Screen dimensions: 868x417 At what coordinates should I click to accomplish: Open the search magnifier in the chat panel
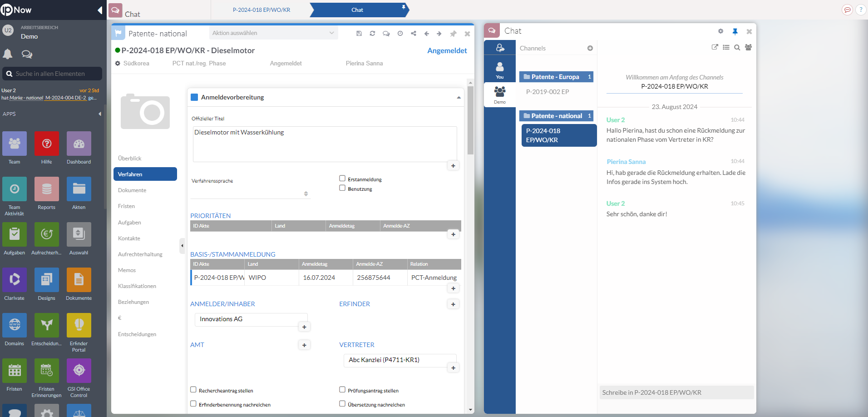[737, 47]
